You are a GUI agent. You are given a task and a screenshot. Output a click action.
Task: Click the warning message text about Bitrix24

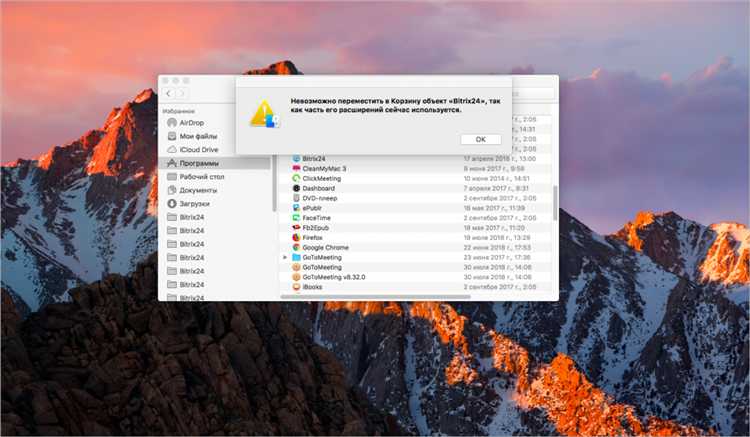(396, 105)
